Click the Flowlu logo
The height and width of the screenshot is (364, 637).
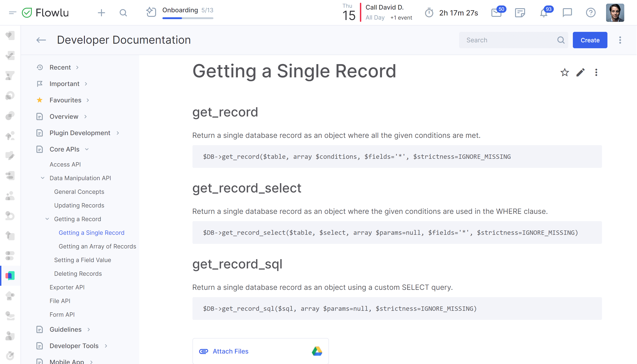45,13
